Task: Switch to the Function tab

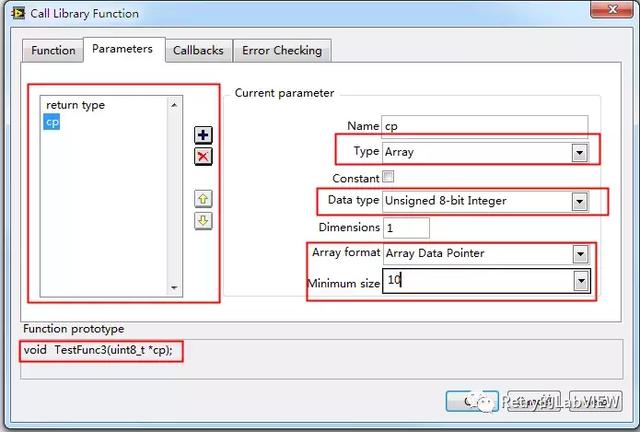Action: click(53, 51)
